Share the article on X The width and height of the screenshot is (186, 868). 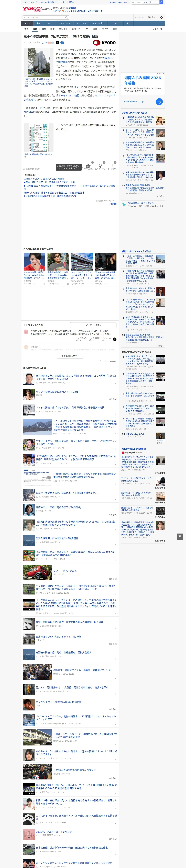57,43
